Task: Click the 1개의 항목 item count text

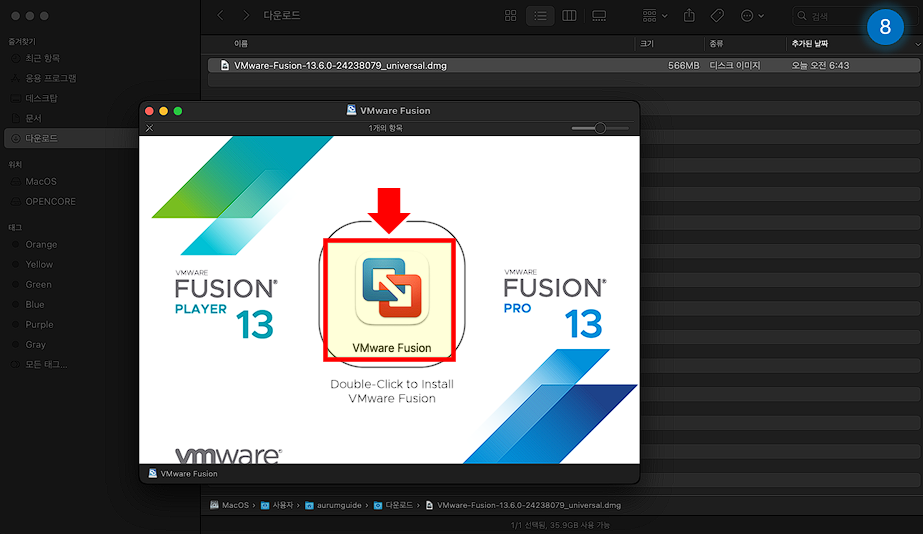Action: pyautogui.click(x=386, y=128)
